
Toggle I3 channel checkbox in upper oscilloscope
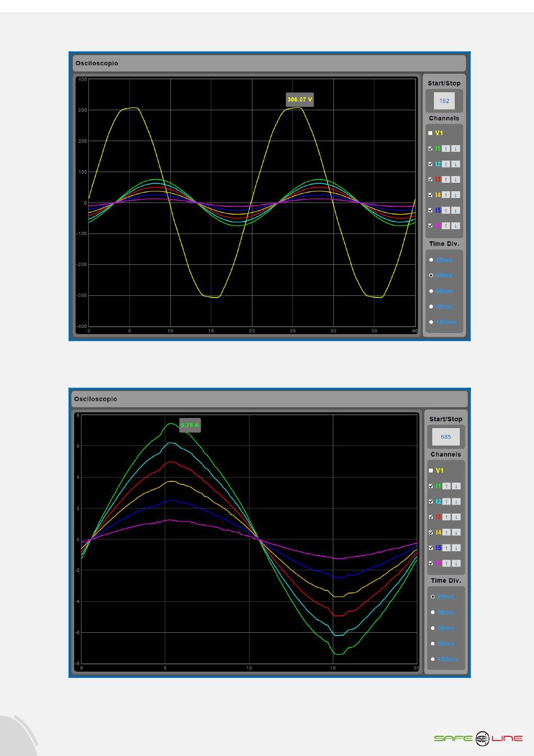click(431, 179)
